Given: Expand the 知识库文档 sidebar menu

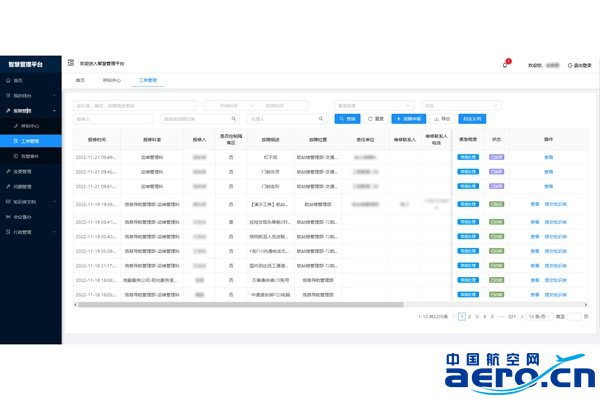Looking at the screenshot, I should [x=31, y=202].
